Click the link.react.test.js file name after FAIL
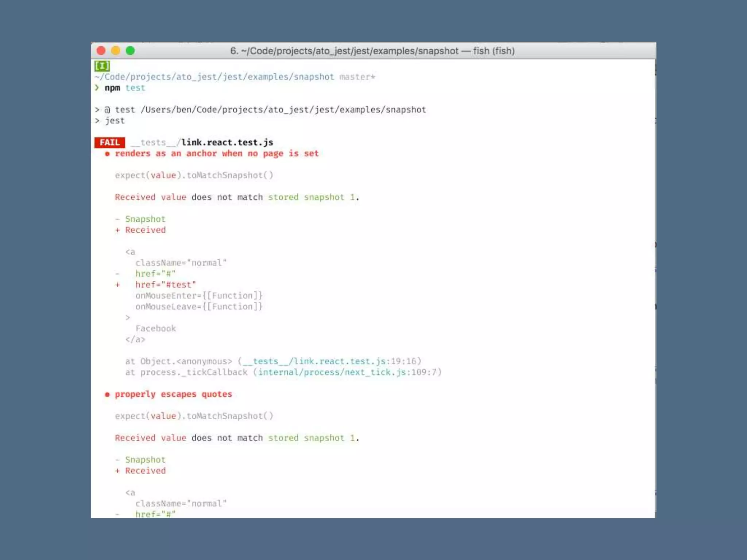The height and width of the screenshot is (560, 747). tap(227, 143)
